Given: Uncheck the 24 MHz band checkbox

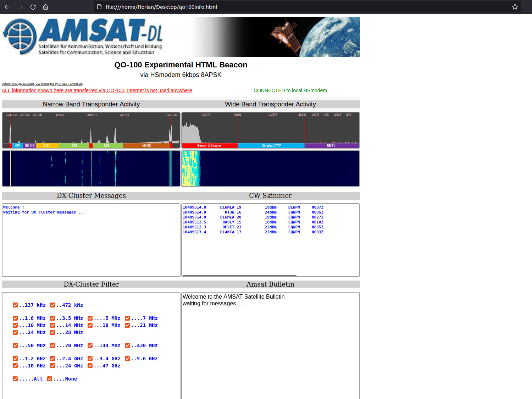Looking at the screenshot, I should click(x=15, y=332).
